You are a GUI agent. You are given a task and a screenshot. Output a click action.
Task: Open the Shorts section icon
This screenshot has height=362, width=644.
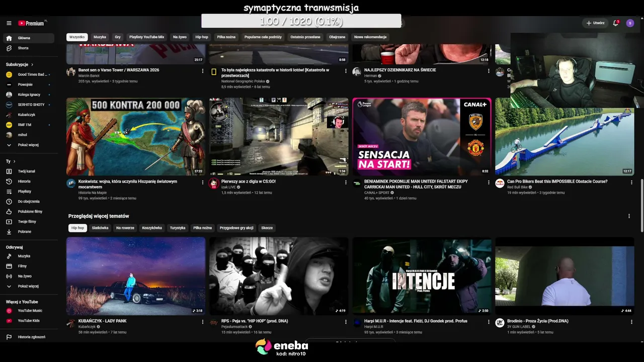[x=9, y=48]
